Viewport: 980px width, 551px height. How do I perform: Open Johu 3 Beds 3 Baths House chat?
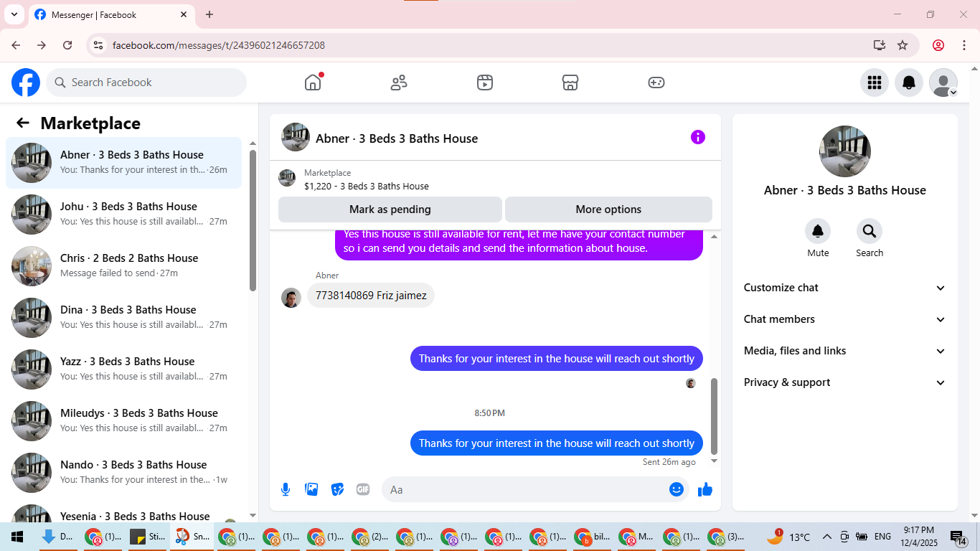point(123,215)
